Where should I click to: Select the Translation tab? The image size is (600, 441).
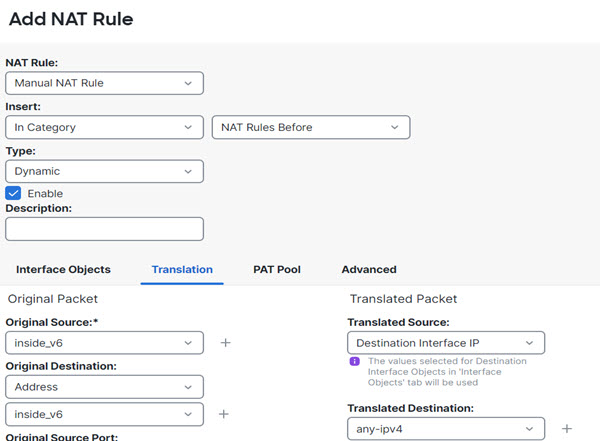click(x=182, y=269)
